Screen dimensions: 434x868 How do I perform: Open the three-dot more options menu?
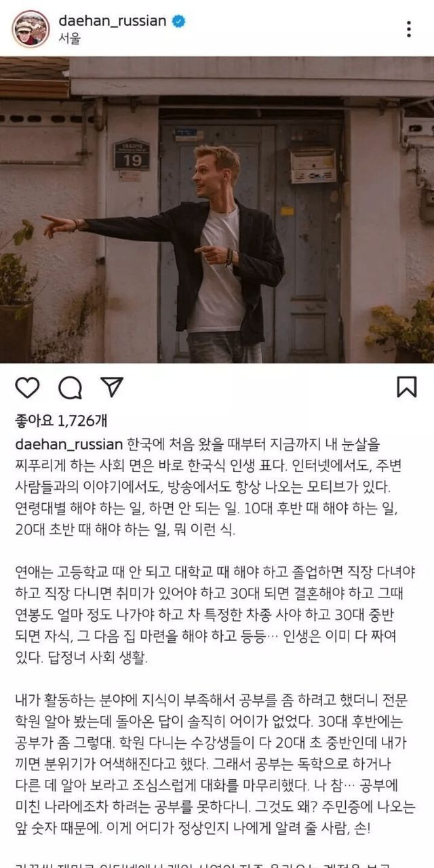point(409,28)
